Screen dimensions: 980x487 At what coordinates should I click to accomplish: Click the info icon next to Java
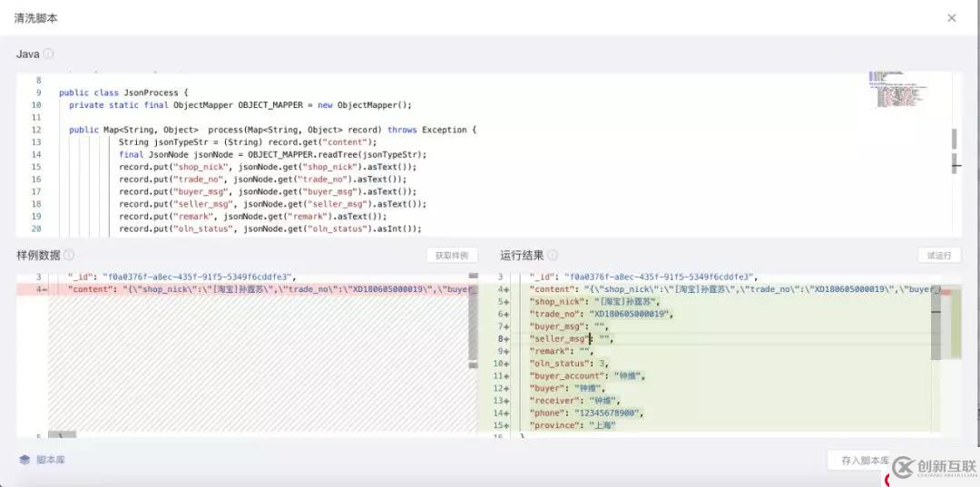point(48,54)
